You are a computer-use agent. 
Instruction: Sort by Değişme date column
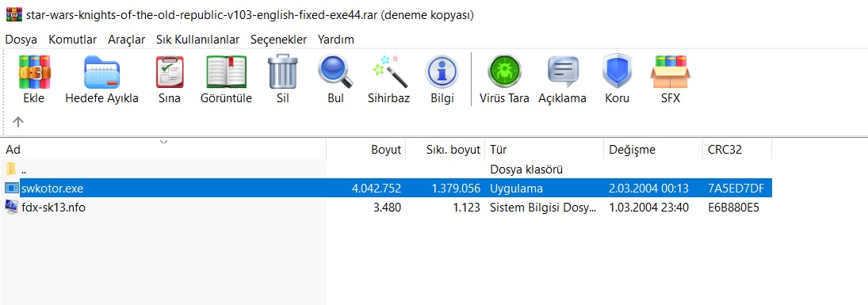(x=652, y=150)
